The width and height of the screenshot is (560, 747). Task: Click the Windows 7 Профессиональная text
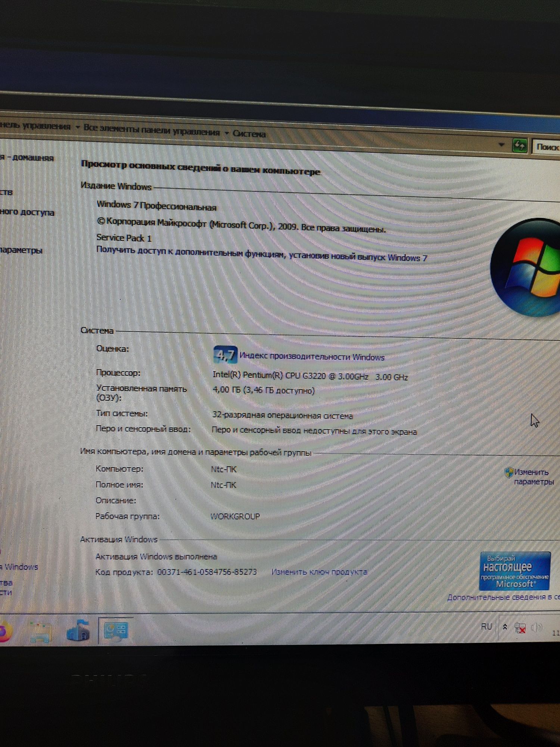pyautogui.click(x=156, y=206)
